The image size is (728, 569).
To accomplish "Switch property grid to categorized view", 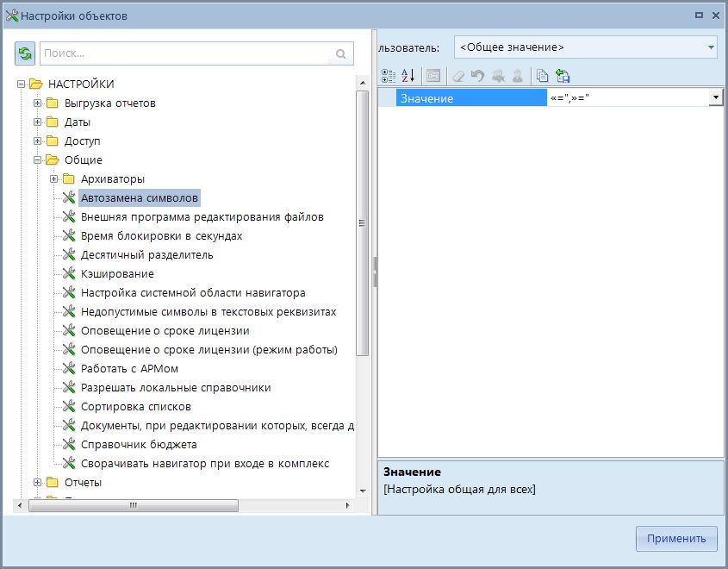I will coord(388,76).
